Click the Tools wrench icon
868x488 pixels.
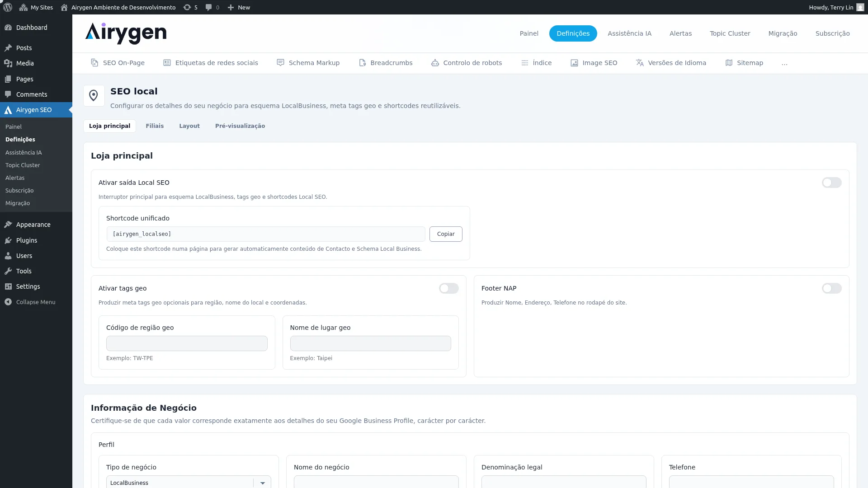8,271
